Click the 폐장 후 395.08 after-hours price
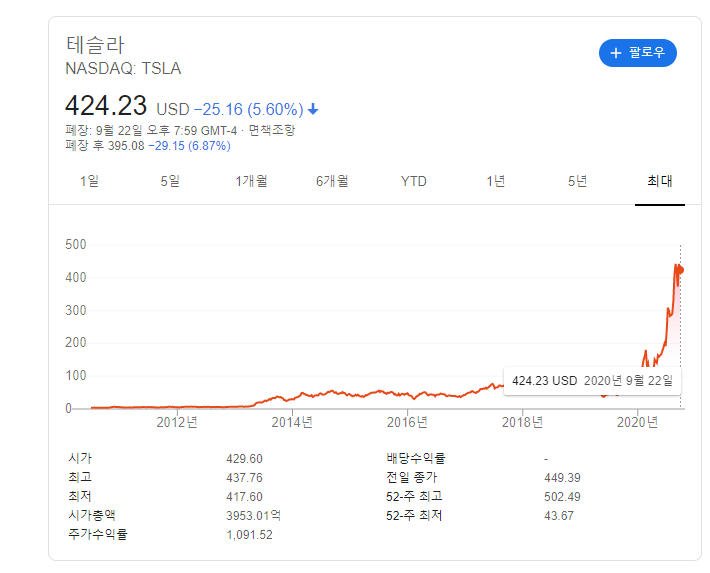Viewport: 710px width, 573px height. (x=105, y=146)
